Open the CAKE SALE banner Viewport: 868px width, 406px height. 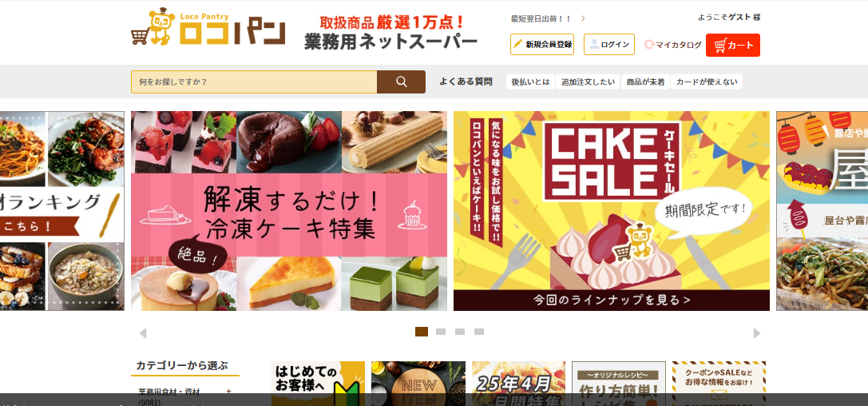click(612, 211)
